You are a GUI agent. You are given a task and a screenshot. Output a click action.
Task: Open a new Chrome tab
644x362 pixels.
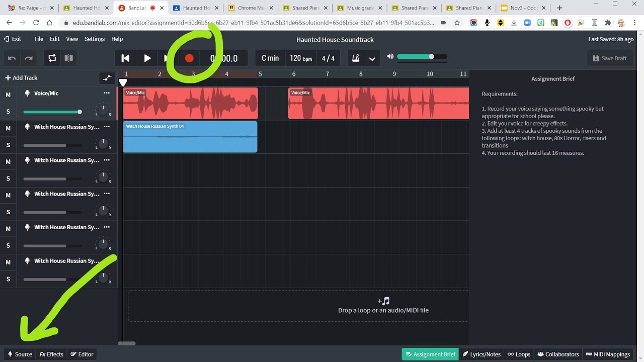pyautogui.click(x=559, y=8)
